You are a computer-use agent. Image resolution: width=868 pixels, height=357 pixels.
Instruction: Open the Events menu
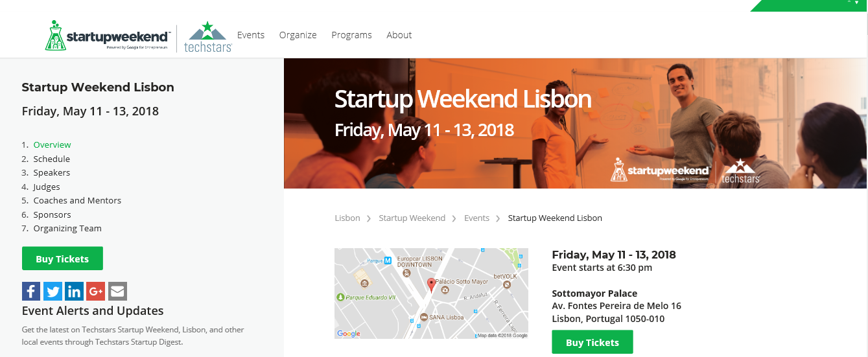click(251, 35)
